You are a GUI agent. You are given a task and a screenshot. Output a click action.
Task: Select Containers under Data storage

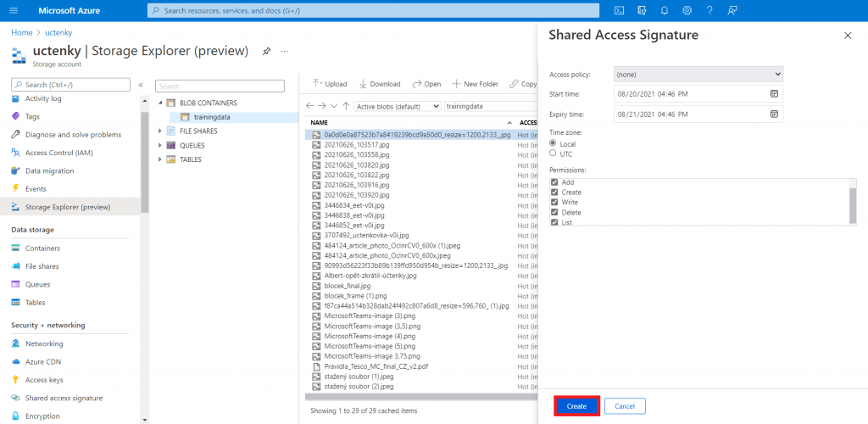click(42, 248)
